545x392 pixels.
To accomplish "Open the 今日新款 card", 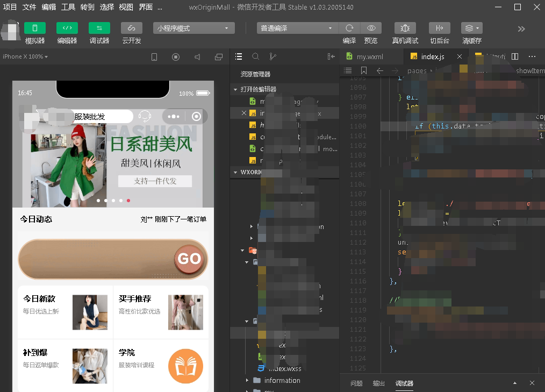I will pos(66,312).
